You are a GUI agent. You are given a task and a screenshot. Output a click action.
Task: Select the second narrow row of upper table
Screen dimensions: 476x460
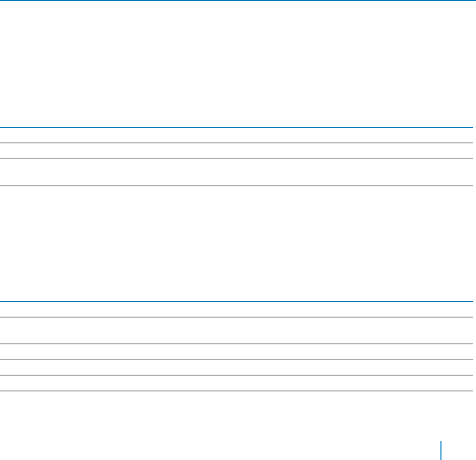pos(236,151)
